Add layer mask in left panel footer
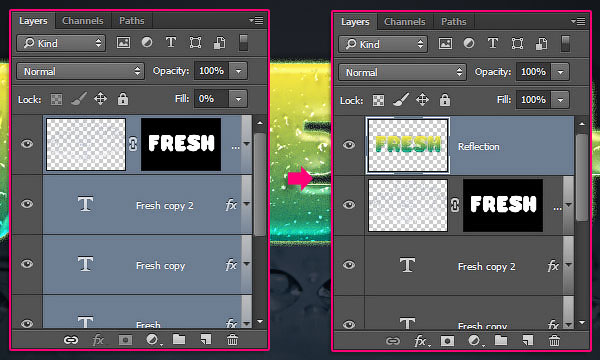Image resolution: width=600 pixels, height=360 pixels. pos(125,340)
